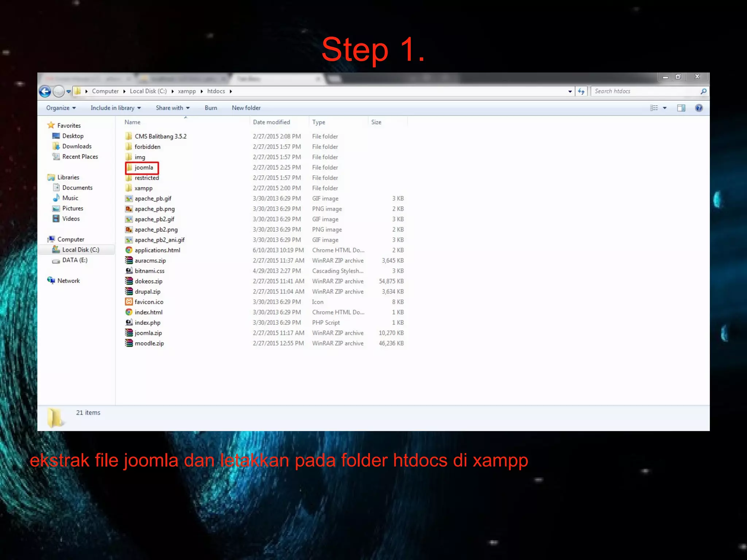Select the forbidden folder icon
This screenshot has width=747, height=560.
coord(129,147)
